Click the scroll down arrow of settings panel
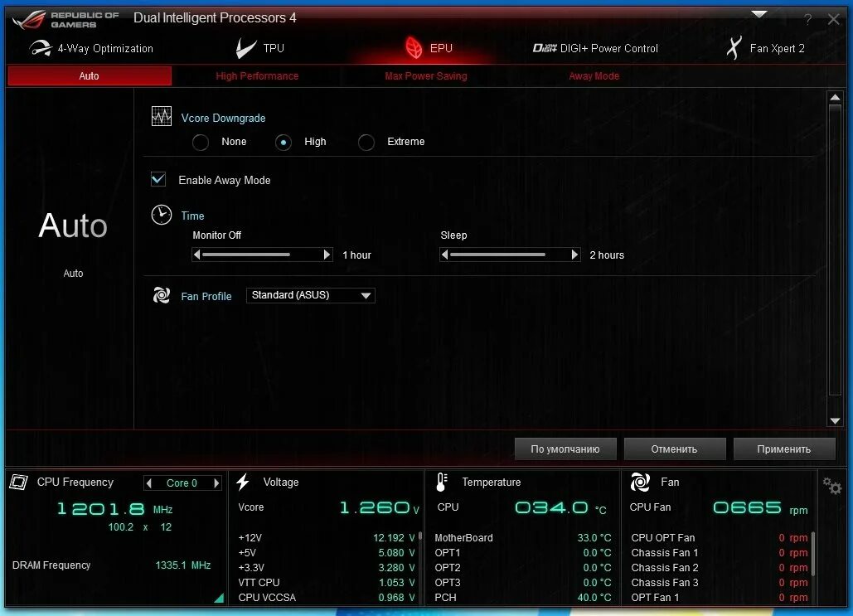Image resolution: width=853 pixels, height=616 pixels. (835, 420)
